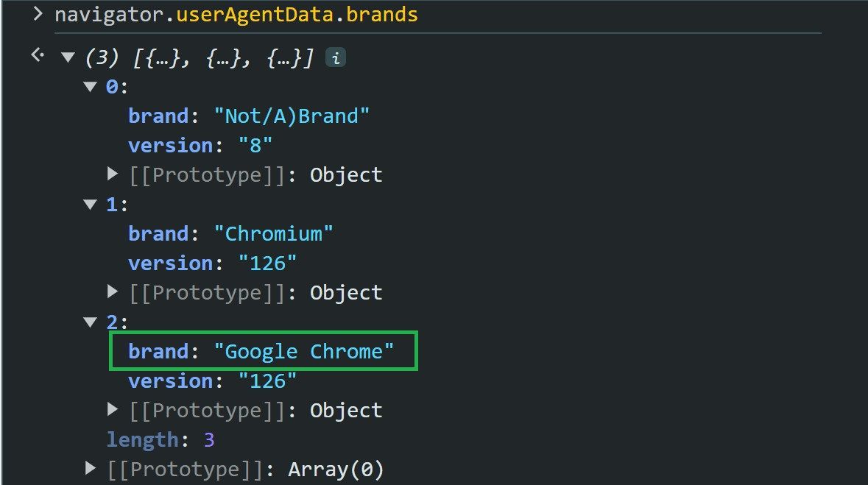Collapse array index 0 entry
Image resolution: width=868 pixels, height=485 pixels.
point(91,86)
